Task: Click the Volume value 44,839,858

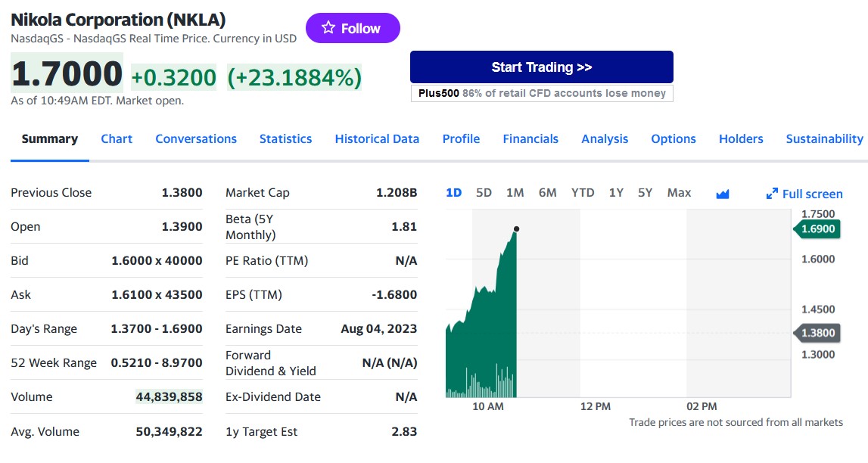Action: click(x=170, y=396)
